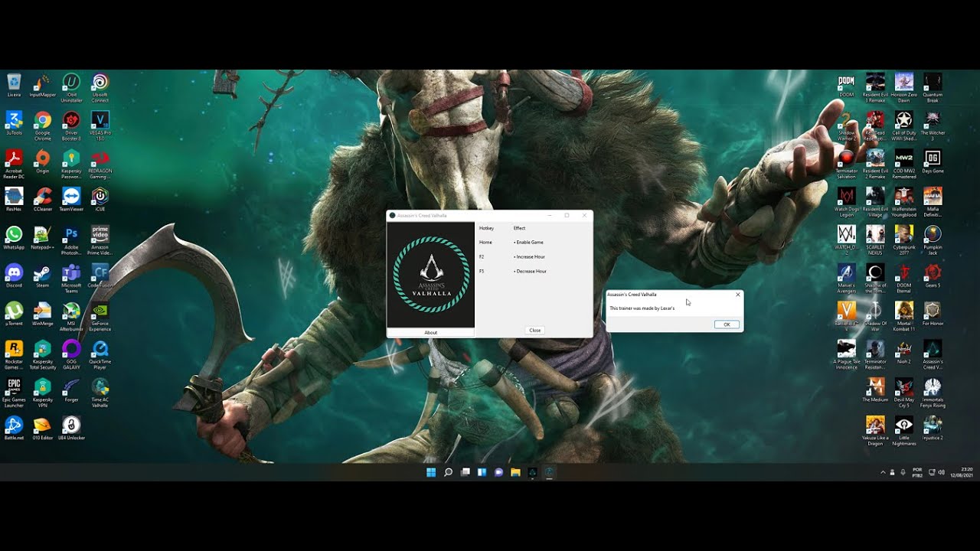Select The Witcher 3 desktop shortcut
This screenshot has height=551, width=980.
click(933, 126)
